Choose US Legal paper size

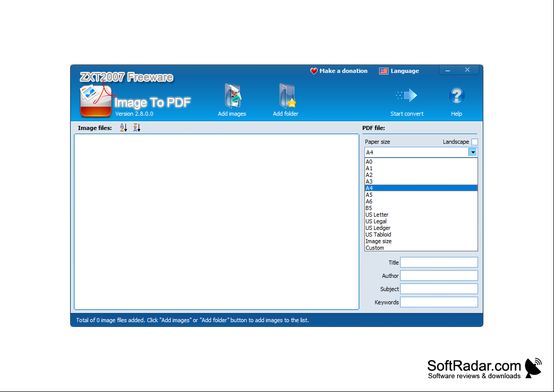tap(421, 221)
